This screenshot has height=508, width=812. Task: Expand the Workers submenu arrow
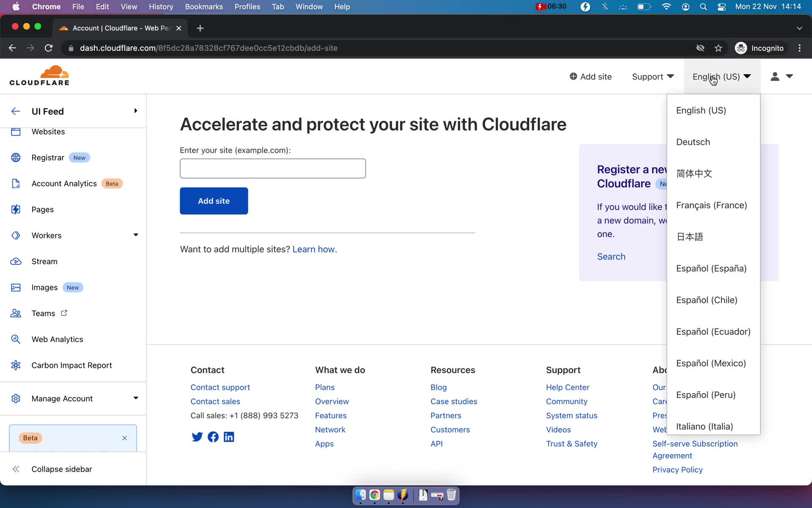tap(136, 235)
